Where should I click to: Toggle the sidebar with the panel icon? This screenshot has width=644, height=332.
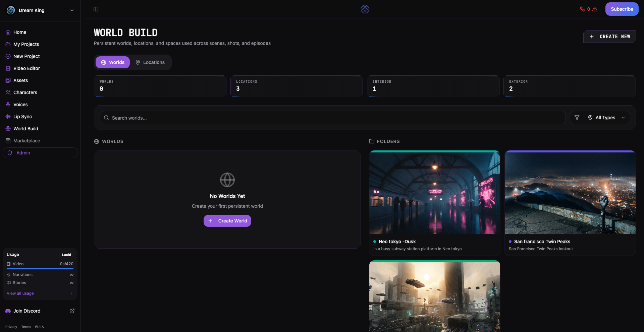tap(96, 9)
